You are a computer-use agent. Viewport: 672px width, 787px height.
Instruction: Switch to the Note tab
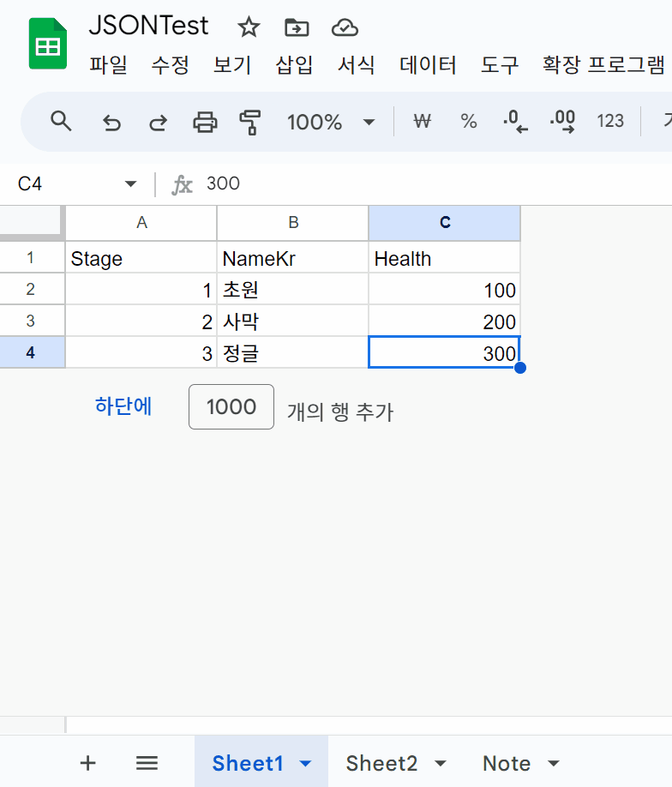coord(507,763)
